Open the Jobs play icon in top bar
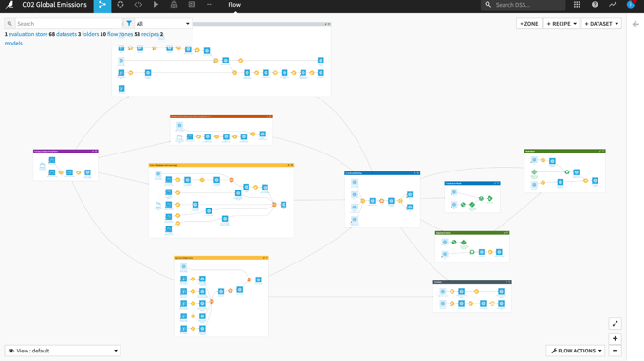The width and height of the screenshot is (644, 361). tap(156, 5)
